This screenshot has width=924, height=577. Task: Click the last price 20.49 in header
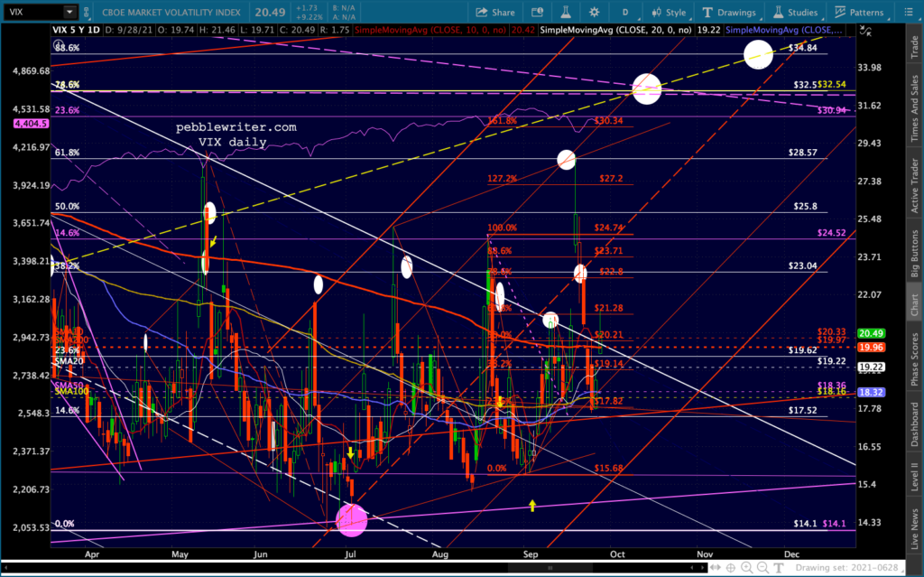tap(270, 12)
